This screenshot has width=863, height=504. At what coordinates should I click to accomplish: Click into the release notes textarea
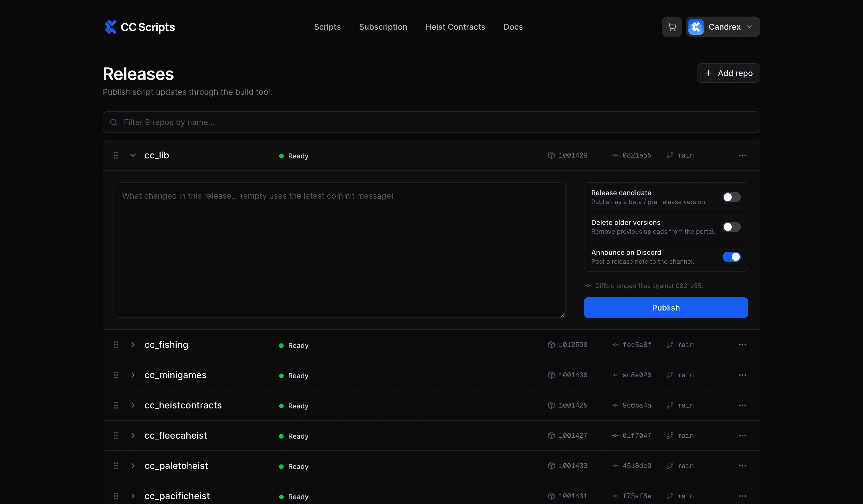coord(340,250)
